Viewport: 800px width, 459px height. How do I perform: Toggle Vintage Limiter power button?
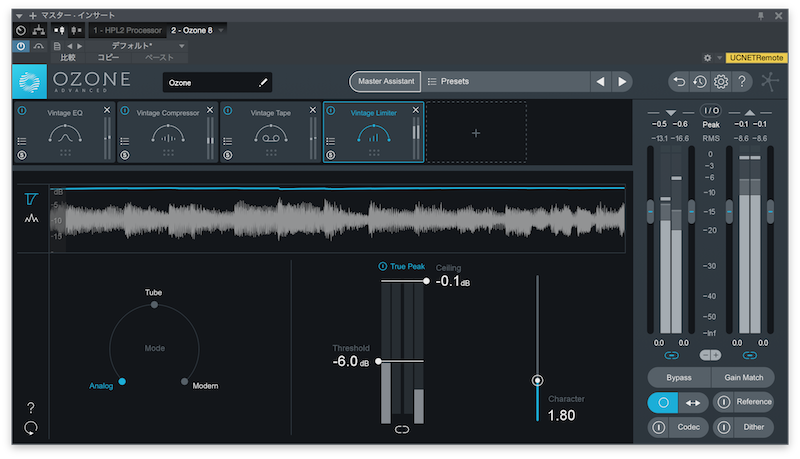(x=331, y=111)
